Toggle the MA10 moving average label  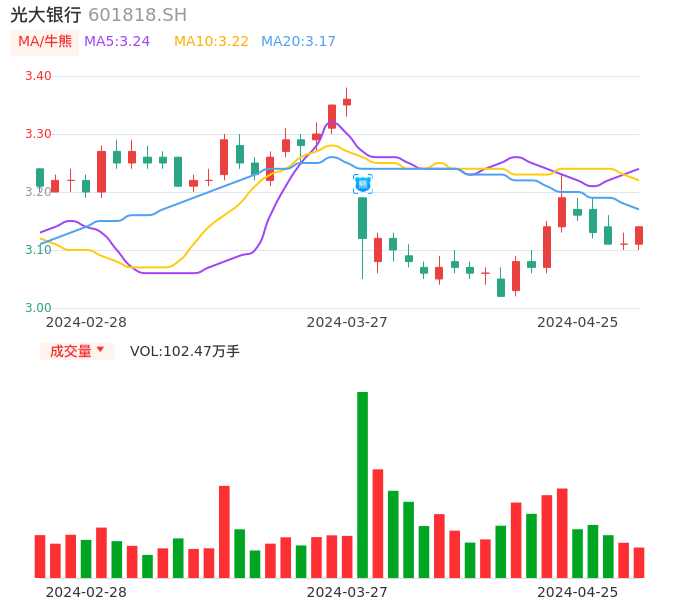(211, 42)
